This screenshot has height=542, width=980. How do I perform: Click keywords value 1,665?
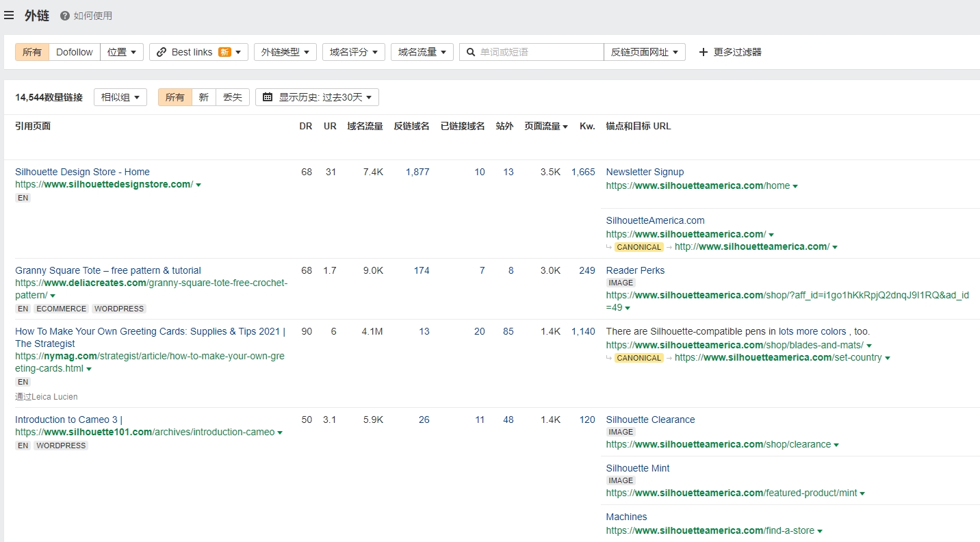(x=583, y=172)
